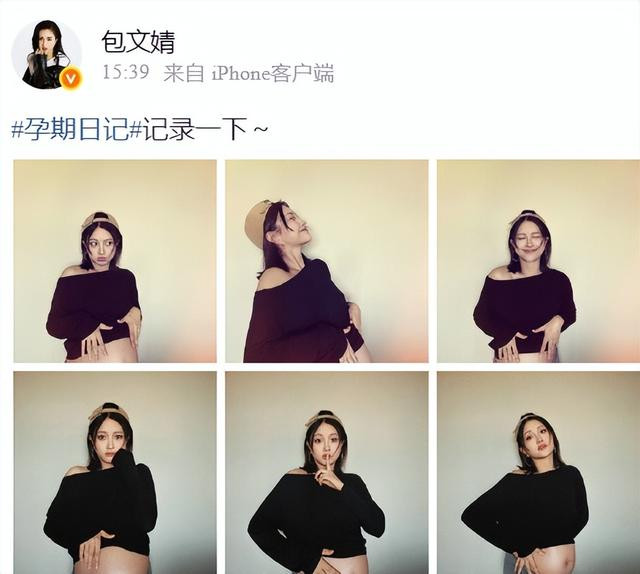
Task: View the middle image in the bottom row
Action: [327, 473]
